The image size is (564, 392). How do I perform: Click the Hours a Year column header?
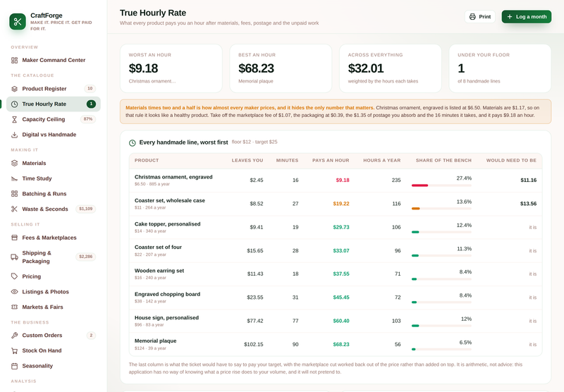click(x=381, y=161)
